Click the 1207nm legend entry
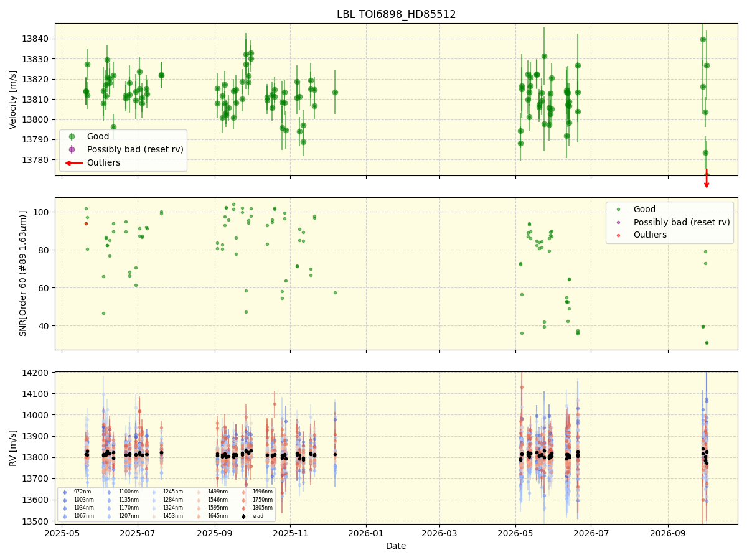Image resolution: width=747 pixels, height=560 pixels. tap(129, 516)
